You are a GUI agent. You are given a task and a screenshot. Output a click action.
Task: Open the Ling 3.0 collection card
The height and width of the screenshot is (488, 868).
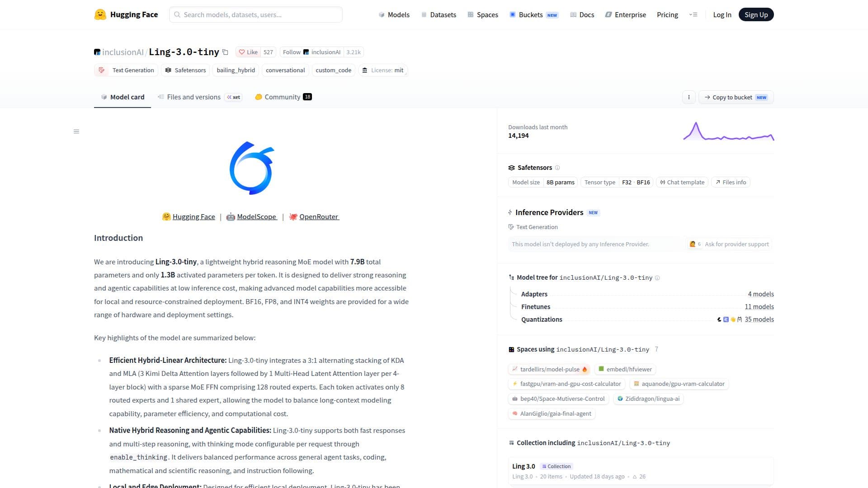tap(641, 471)
